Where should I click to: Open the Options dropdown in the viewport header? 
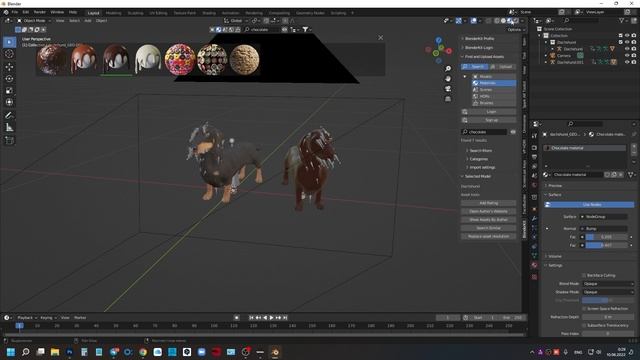(516, 29)
